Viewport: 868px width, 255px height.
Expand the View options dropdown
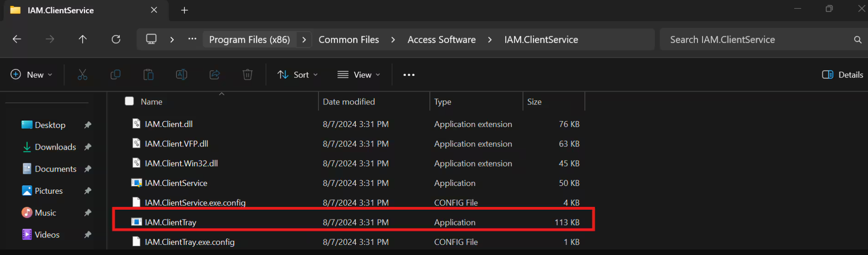point(359,75)
